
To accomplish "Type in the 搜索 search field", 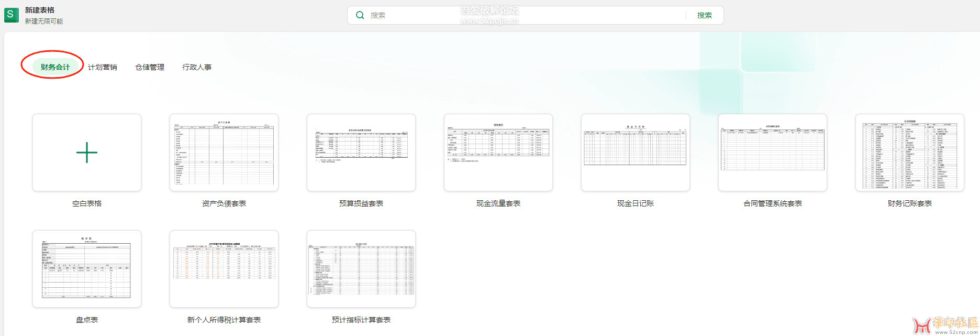I will point(524,15).
